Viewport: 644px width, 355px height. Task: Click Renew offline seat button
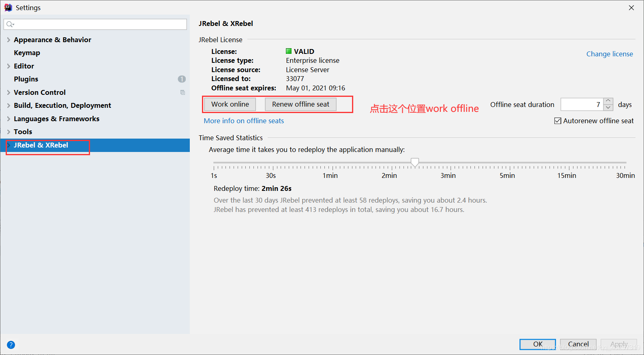click(301, 104)
